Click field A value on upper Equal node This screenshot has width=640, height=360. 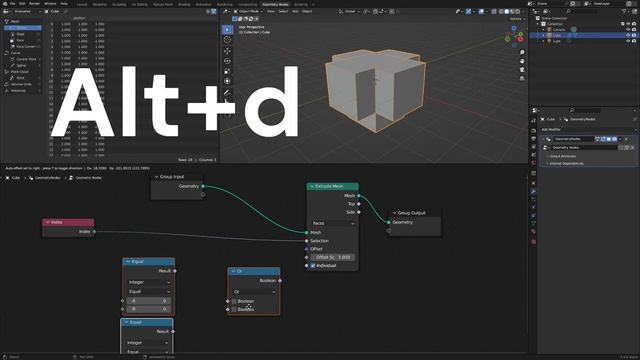pyautogui.click(x=149, y=301)
